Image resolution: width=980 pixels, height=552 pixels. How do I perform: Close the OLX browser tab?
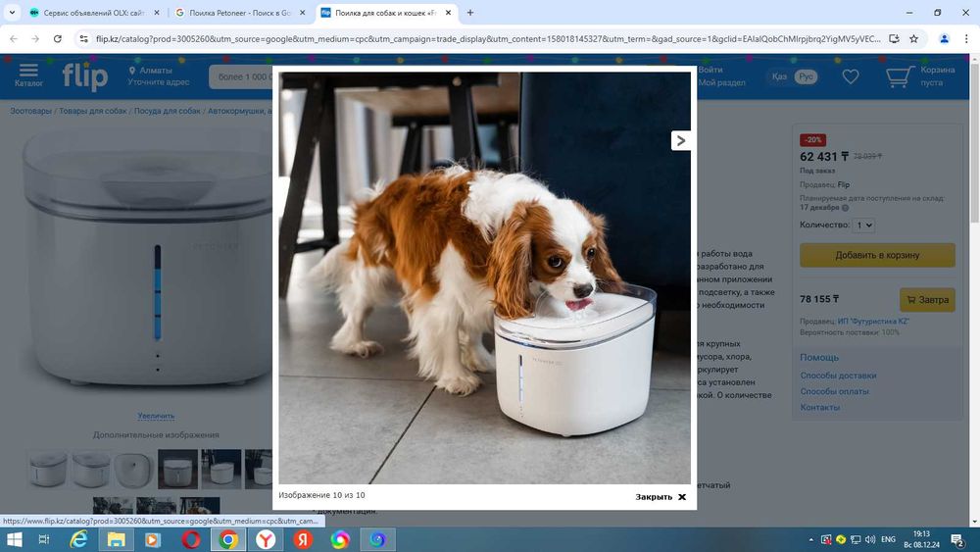pos(157,13)
